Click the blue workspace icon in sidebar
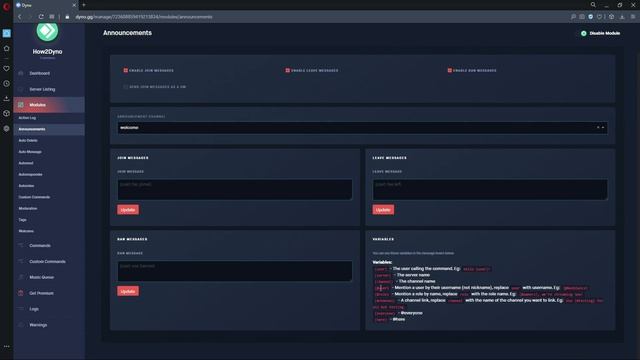The height and width of the screenshot is (360, 640). 7,33
